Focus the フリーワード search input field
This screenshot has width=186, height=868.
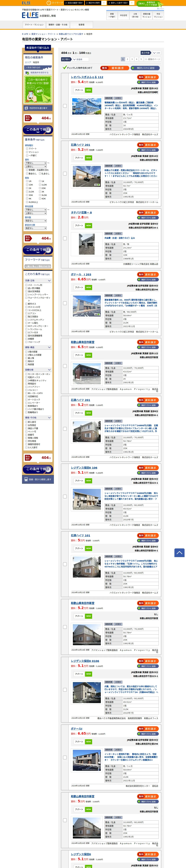tap(38, 266)
